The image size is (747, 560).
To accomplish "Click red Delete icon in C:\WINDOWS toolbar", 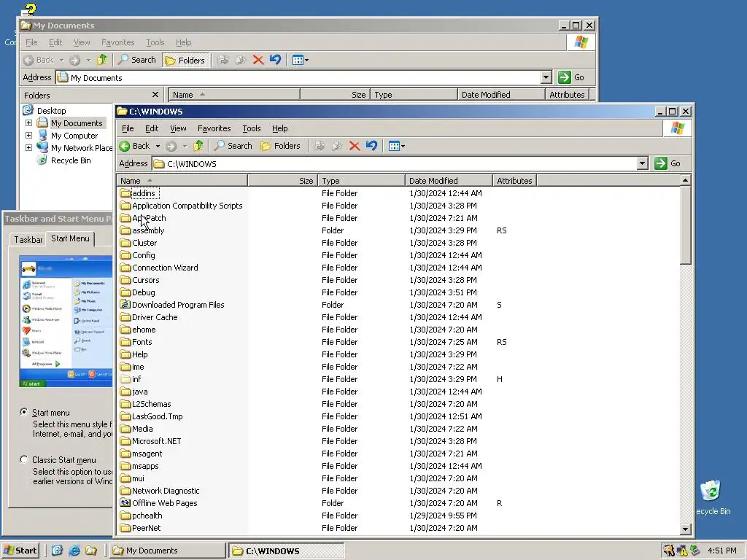I will 354,146.
